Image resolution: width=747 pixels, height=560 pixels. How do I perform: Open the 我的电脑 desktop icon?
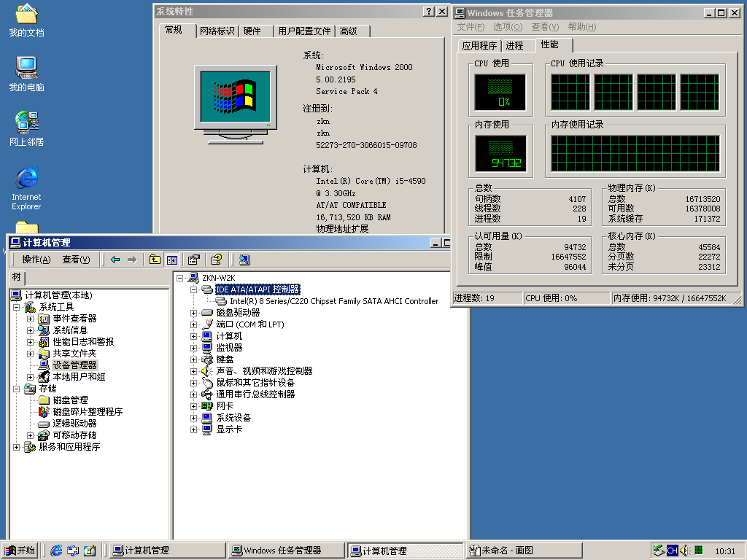pos(26,74)
